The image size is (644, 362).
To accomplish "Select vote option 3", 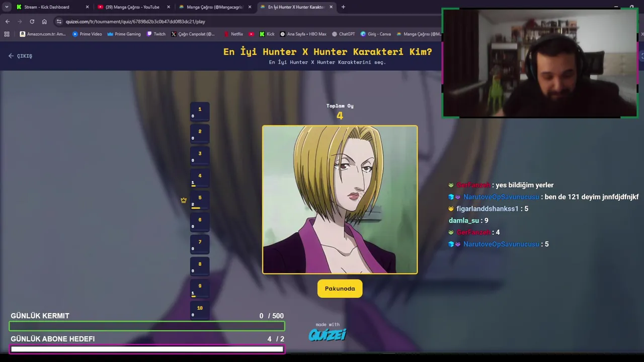I will pyautogui.click(x=200, y=156).
